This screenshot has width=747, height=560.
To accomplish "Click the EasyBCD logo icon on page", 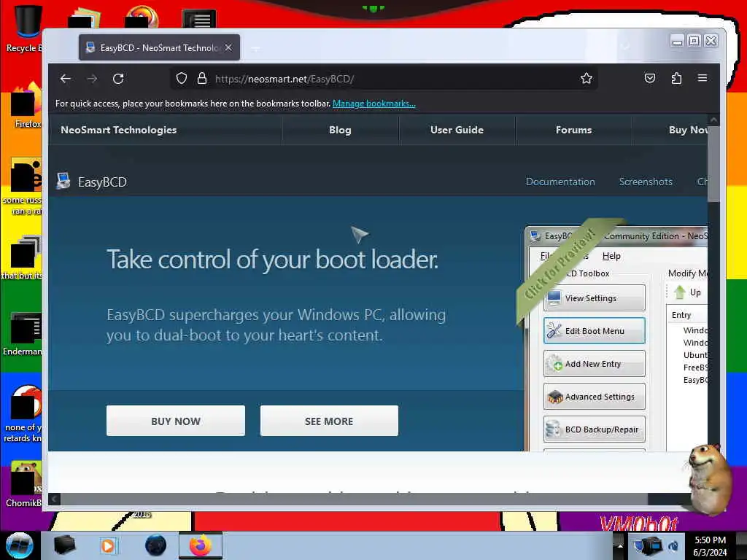I will pos(63,182).
